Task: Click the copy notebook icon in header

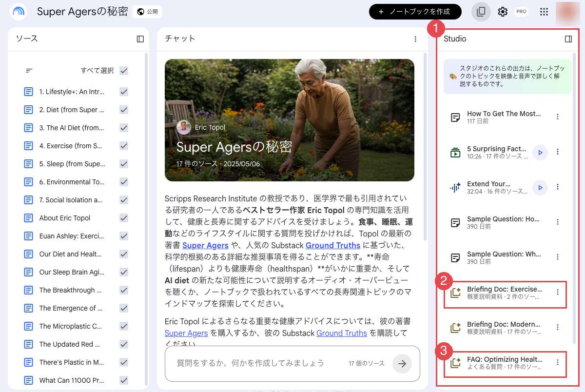Action: (x=481, y=12)
